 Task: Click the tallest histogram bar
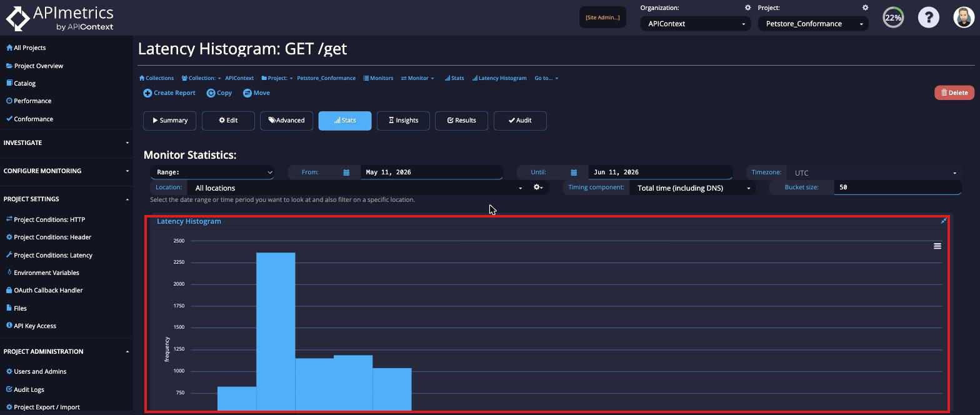[x=276, y=331]
